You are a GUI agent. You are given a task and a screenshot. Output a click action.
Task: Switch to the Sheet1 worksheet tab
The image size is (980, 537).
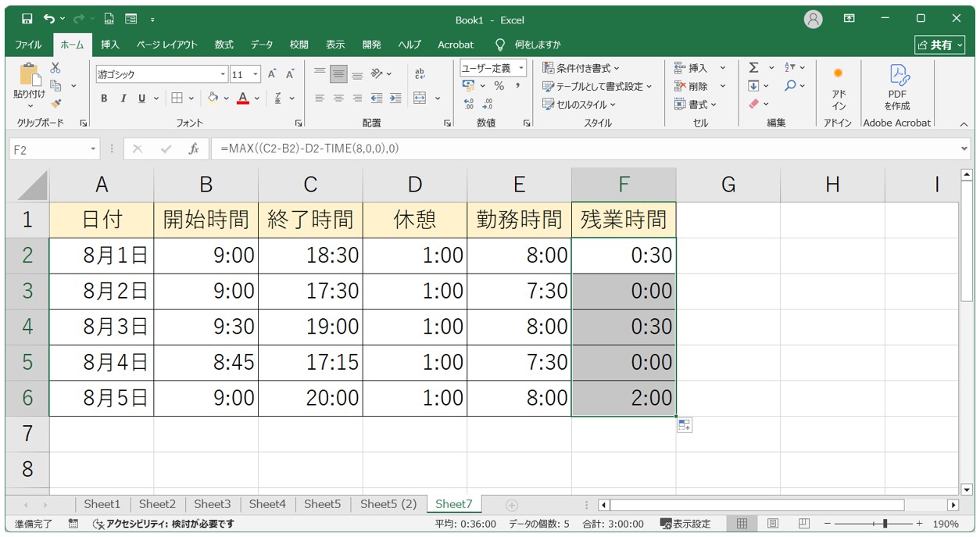pyautogui.click(x=102, y=504)
